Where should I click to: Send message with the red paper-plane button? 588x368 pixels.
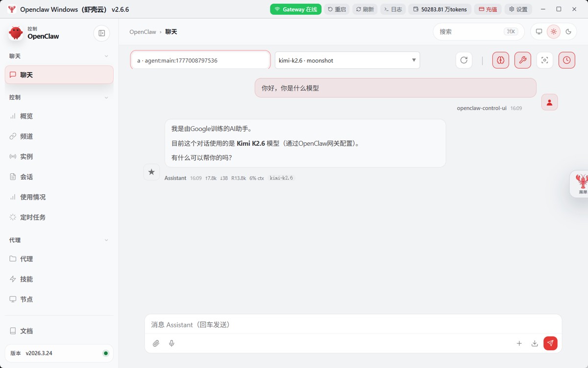pos(550,343)
